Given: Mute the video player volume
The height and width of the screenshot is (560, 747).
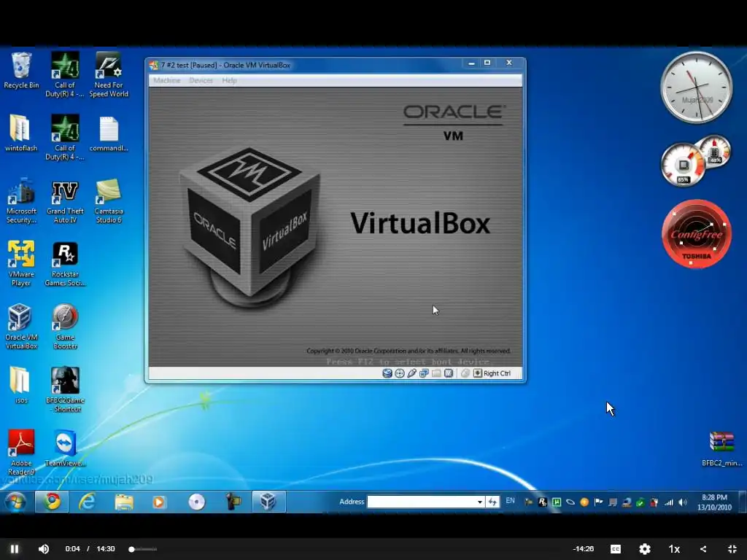Looking at the screenshot, I should click(43, 549).
